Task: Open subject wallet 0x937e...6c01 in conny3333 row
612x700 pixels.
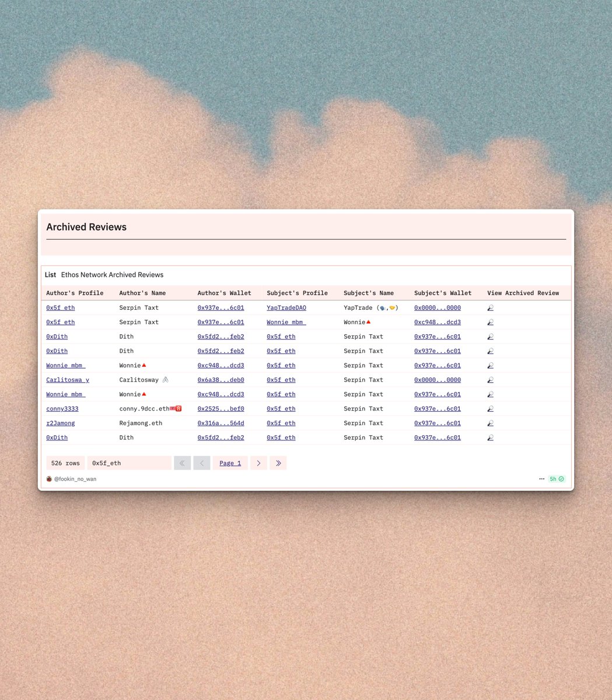Action: [x=438, y=409]
